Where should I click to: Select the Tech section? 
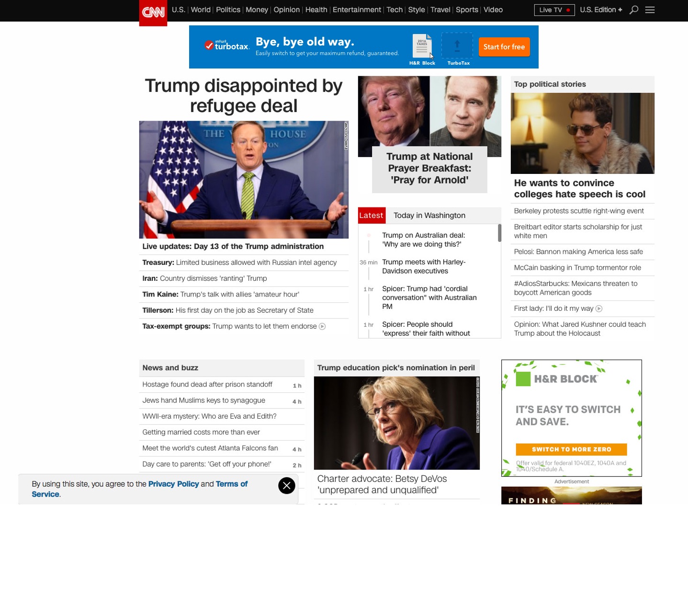[395, 10]
